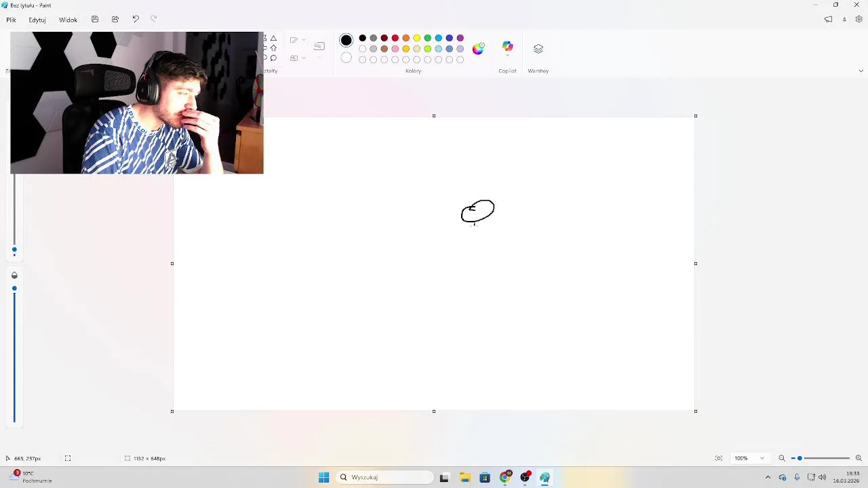This screenshot has height=488, width=868.
Task: Open the weather widget showing 10°C
Action: click(31, 477)
